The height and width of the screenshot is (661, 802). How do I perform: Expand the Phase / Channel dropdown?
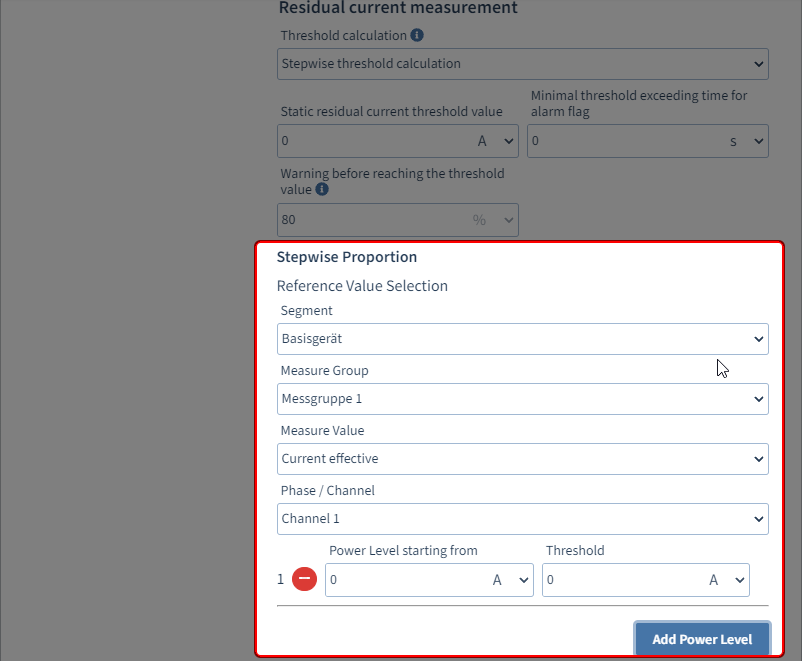(522, 519)
